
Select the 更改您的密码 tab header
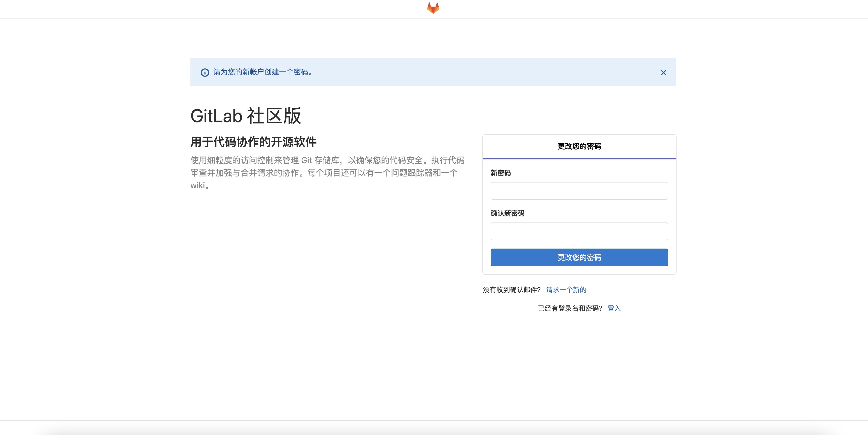(x=579, y=146)
